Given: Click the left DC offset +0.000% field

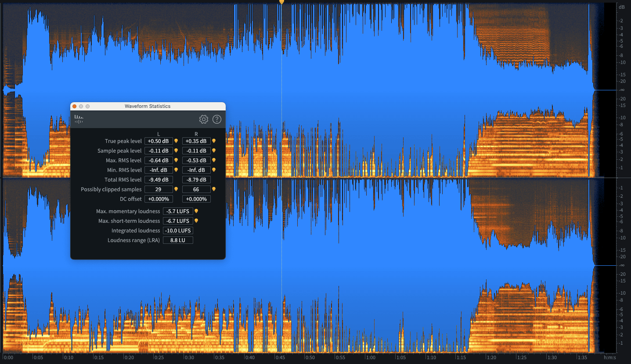Looking at the screenshot, I should tap(159, 199).
